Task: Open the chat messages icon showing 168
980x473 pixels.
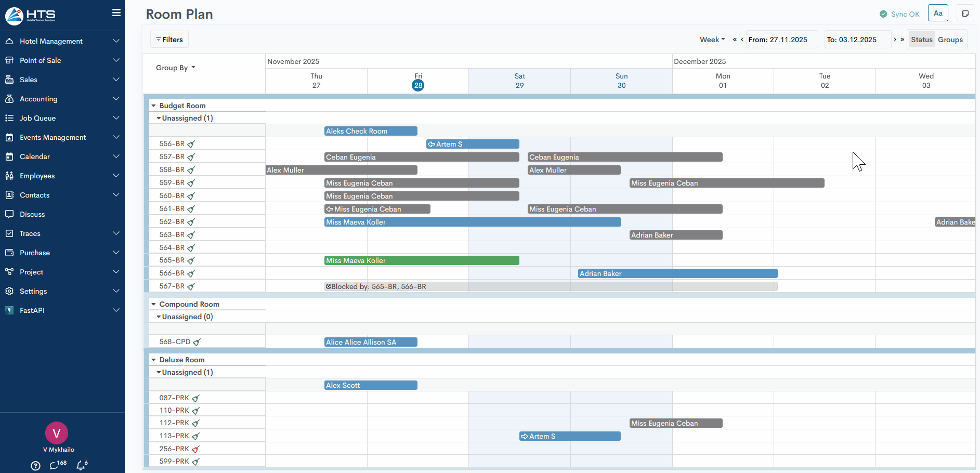Action: coord(55,466)
